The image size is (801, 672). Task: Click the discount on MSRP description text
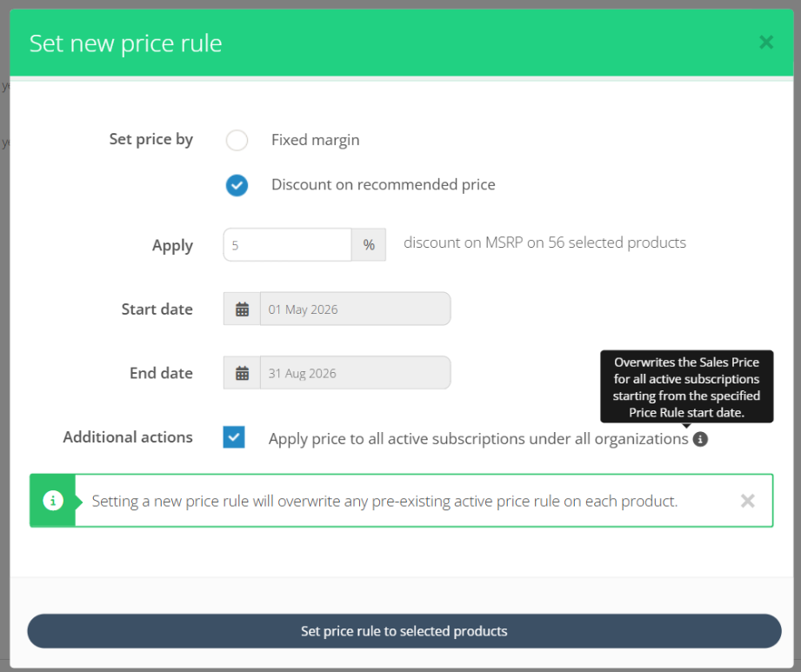point(544,243)
